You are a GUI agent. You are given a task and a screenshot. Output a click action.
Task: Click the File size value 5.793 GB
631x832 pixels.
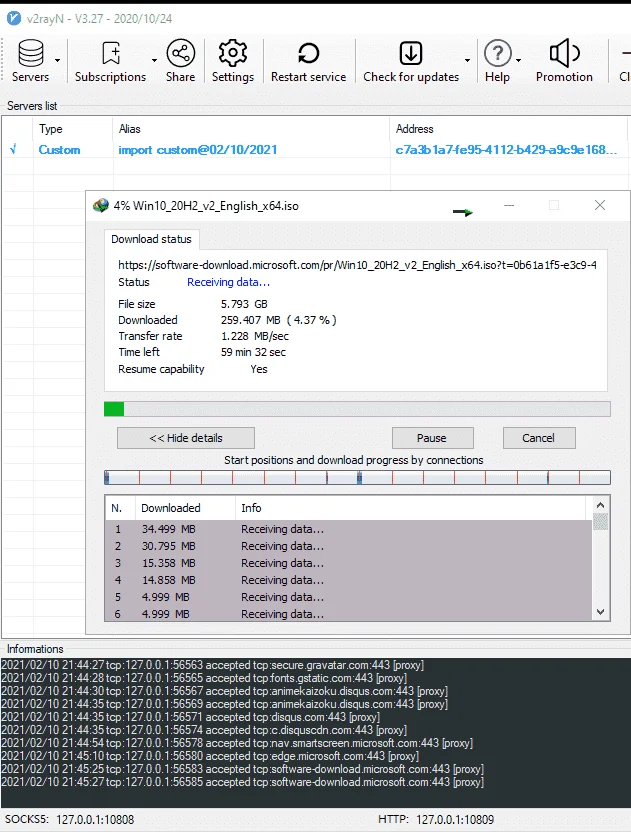coord(244,304)
